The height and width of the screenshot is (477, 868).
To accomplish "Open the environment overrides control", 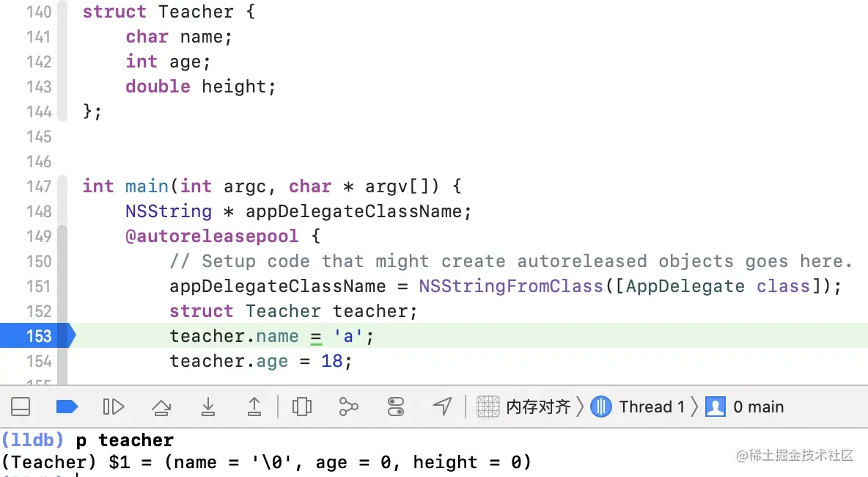I will click(x=395, y=407).
